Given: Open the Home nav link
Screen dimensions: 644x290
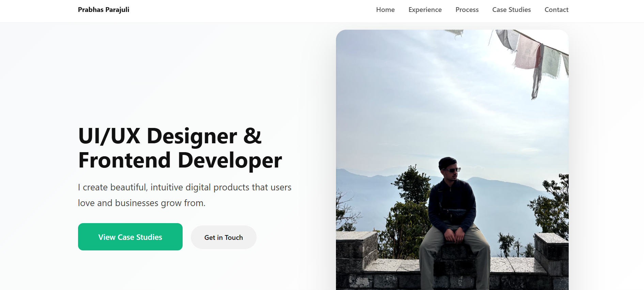Looking at the screenshot, I should point(385,10).
